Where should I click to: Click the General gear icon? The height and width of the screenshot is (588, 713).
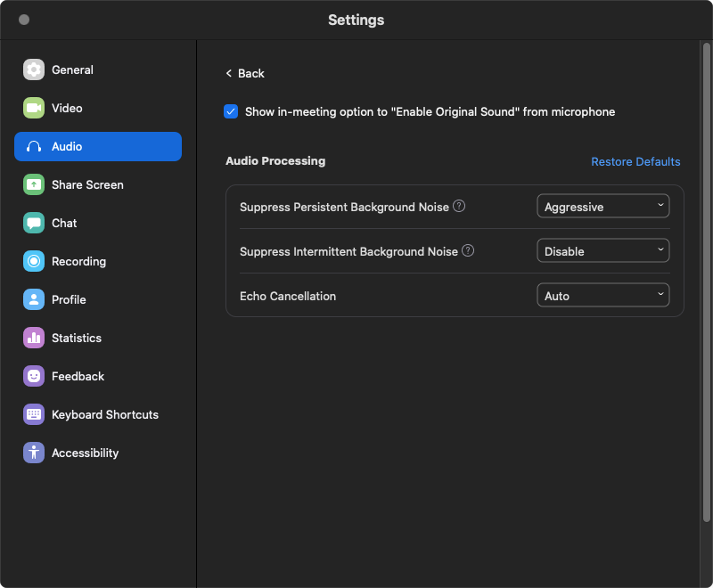34,70
